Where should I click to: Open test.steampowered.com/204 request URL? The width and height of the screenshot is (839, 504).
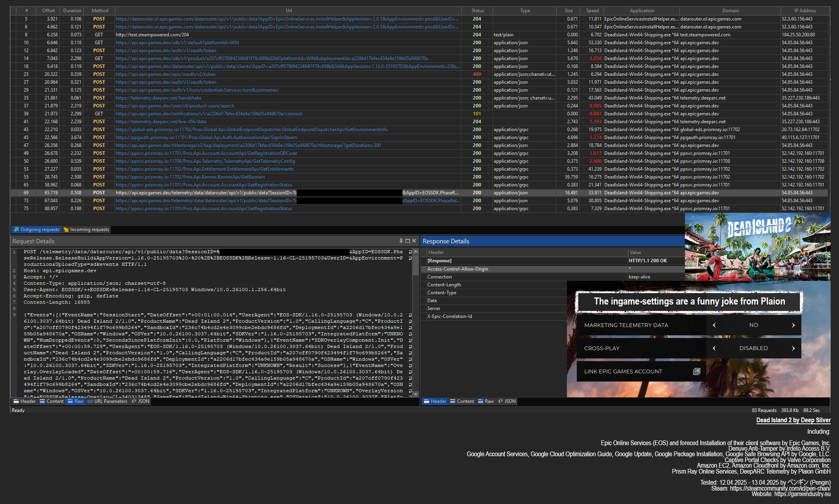pyautogui.click(x=152, y=35)
